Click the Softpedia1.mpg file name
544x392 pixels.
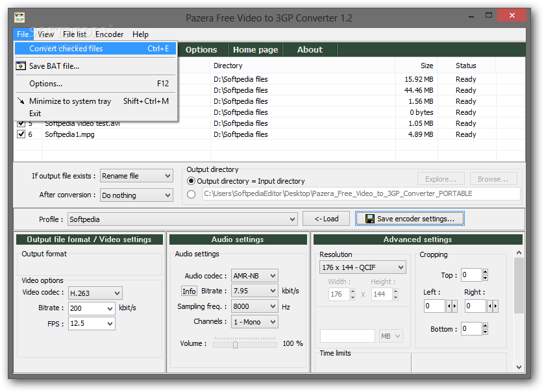pyautogui.click(x=69, y=134)
